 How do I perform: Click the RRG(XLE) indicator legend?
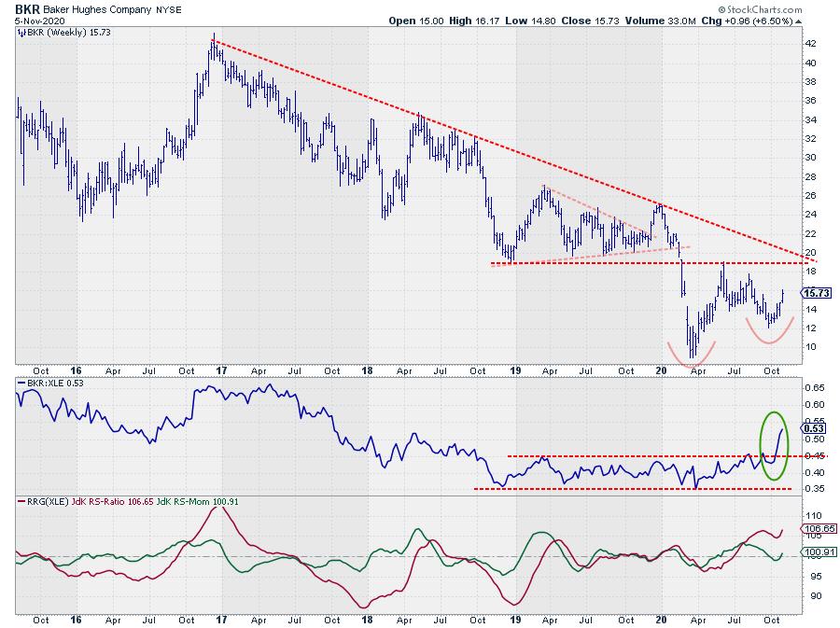click(x=46, y=503)
